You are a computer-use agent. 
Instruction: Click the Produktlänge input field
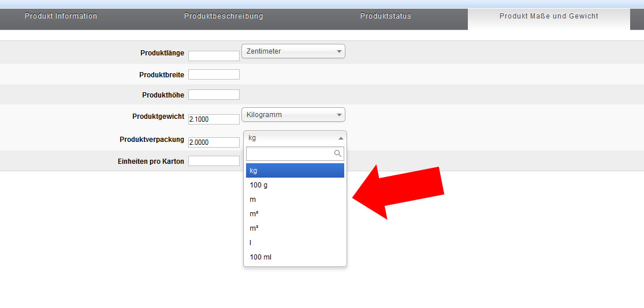(214, 56)
